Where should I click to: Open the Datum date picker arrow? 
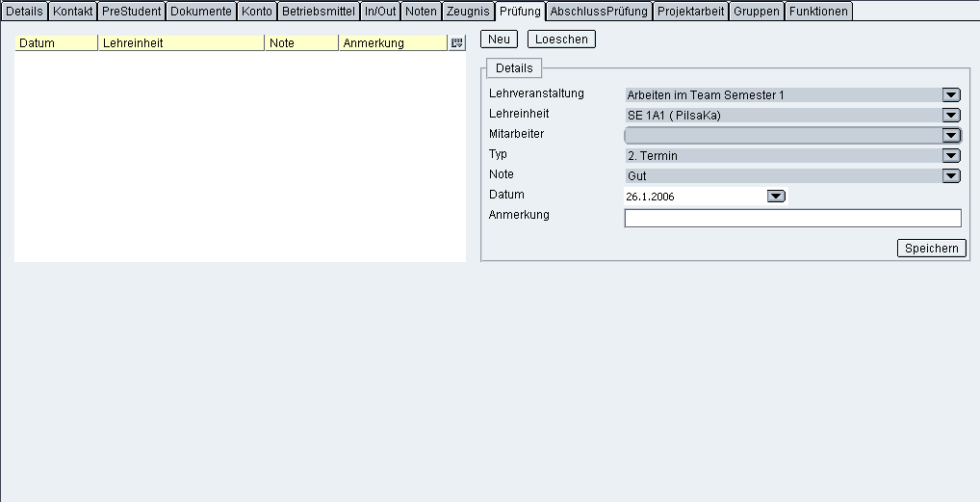[776, 197]
